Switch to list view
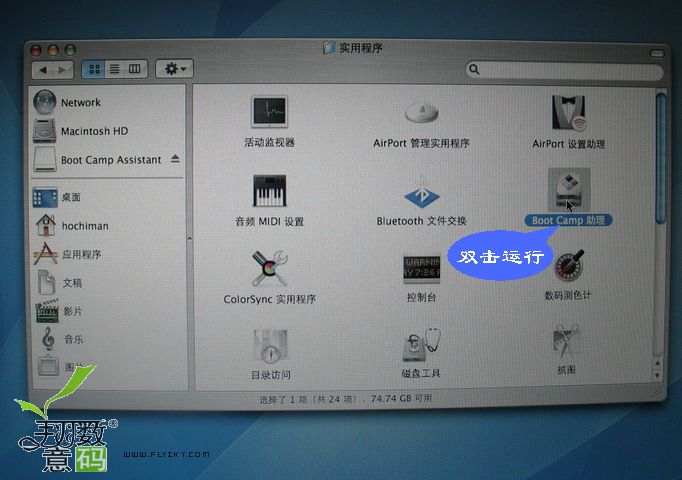The width and height of the screenshot is (682, 480). (114, 69)
